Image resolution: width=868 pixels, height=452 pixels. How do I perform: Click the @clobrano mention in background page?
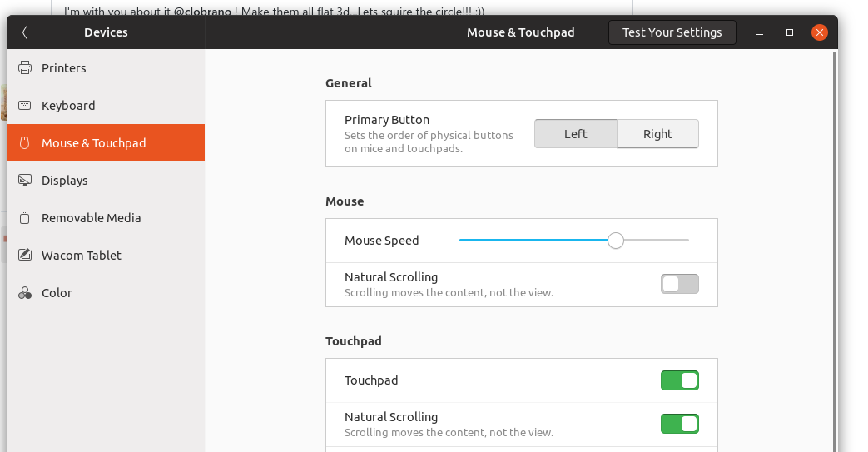coord(202,11)
